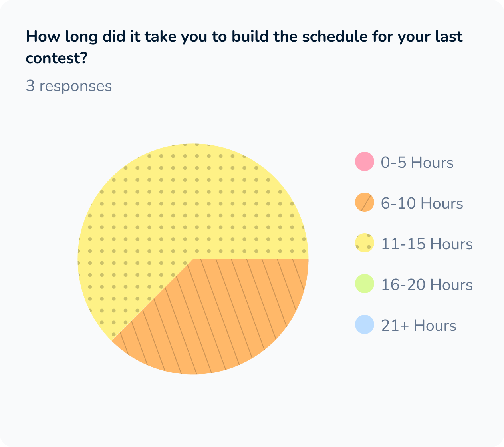The image size is (504, 447).
Task: Toggle the "21+ Hours" legend label
Action: click(419, 326)
